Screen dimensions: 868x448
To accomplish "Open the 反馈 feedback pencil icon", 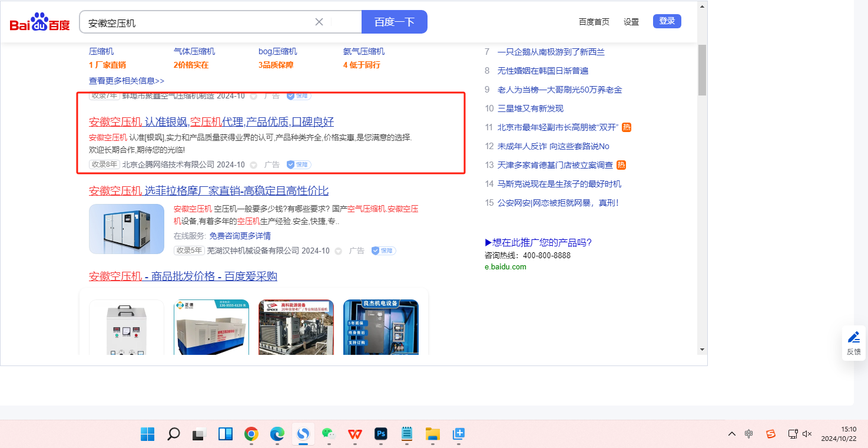I will (x=853, y=338).
